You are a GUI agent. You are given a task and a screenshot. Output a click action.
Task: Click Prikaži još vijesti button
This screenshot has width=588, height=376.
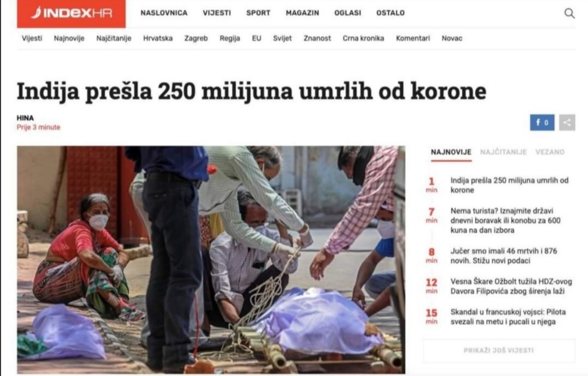pyautogui.click(x=499, y=350)
